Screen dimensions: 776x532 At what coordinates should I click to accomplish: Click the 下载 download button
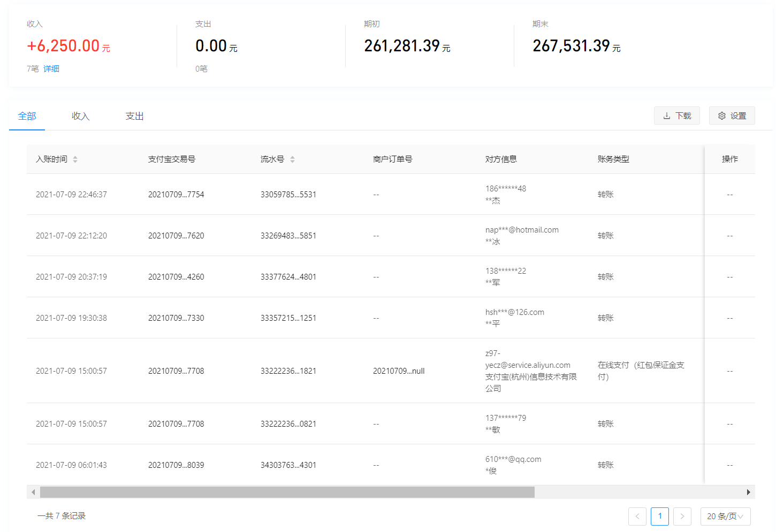[x=676, y=116]
